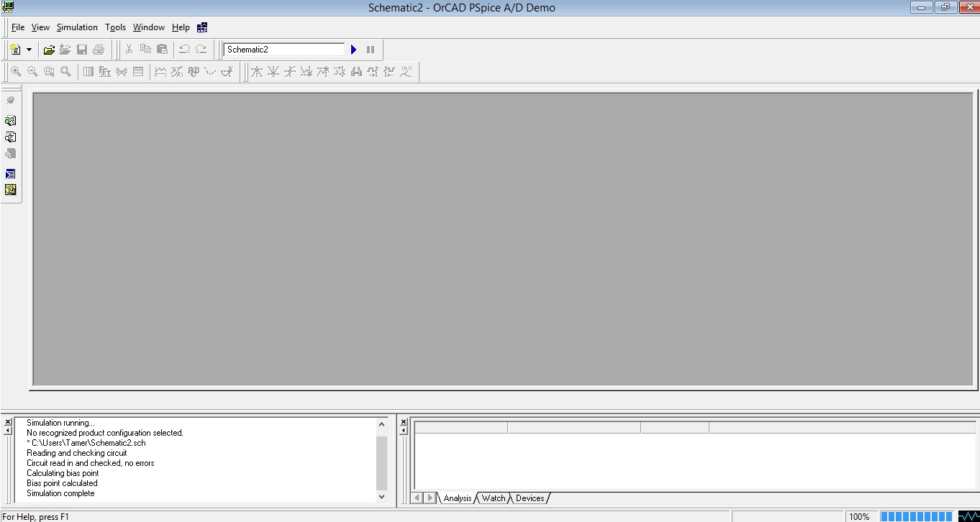Toggle the Fourier FFT icon
The image size is (980, 522).
105,72
